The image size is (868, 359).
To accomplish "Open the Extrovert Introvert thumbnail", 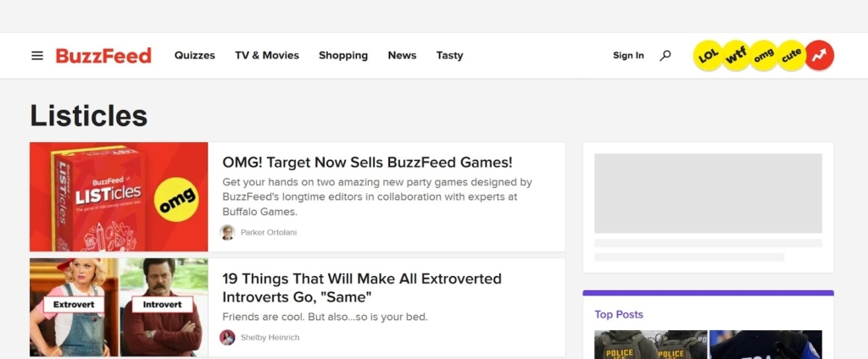I will tap(119, 307).
